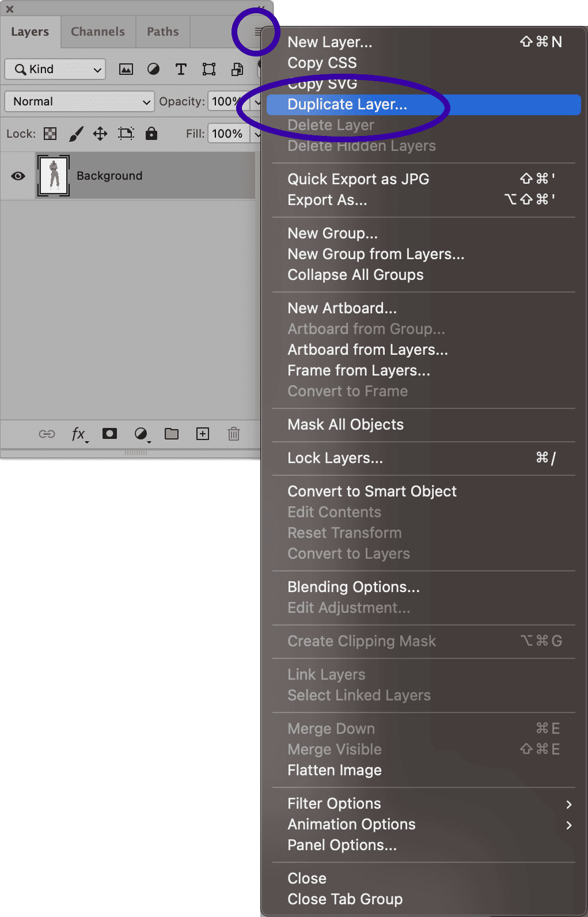Screen dimensions: 588x917
Task: Toggle lock position move icon
Action: [x=100, y=134]
